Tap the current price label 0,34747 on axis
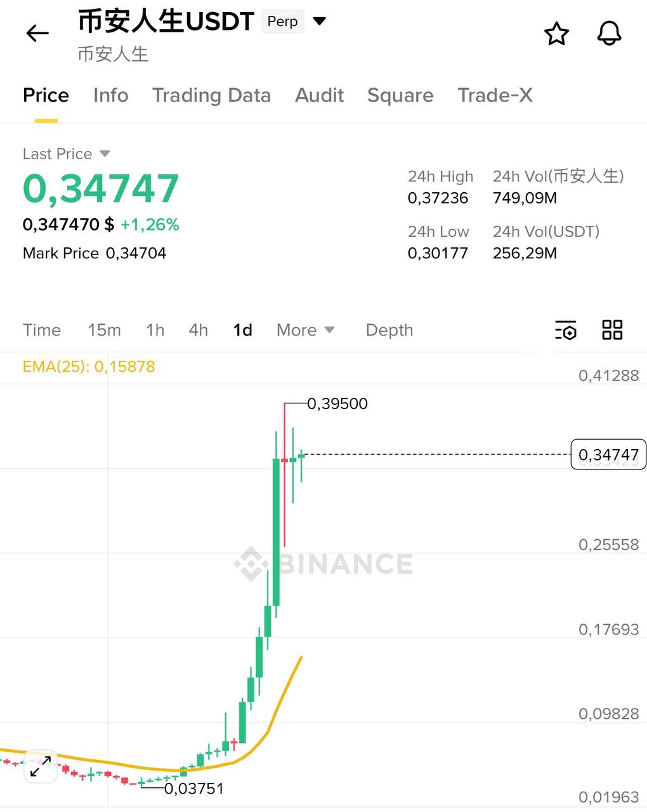This screenshot has height=812, width=647. pyautogui.click(x=608, y=454)
